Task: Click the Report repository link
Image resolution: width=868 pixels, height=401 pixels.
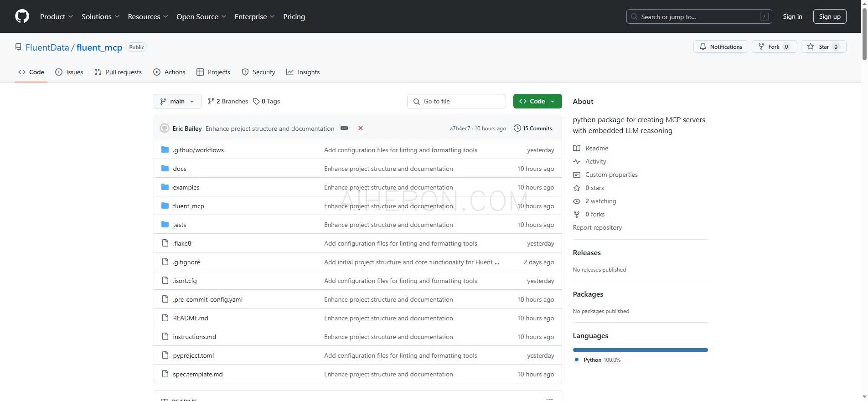Action: click(x=597, y=227)
